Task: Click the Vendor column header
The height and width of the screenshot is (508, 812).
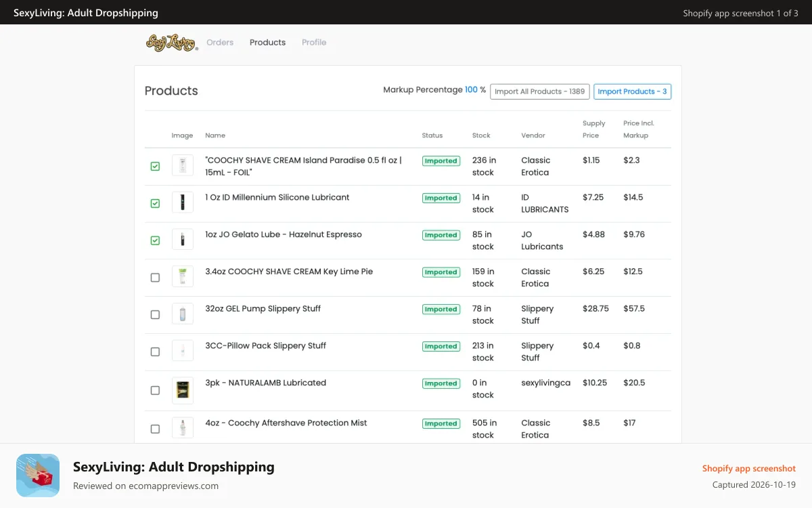Action: 533,135
